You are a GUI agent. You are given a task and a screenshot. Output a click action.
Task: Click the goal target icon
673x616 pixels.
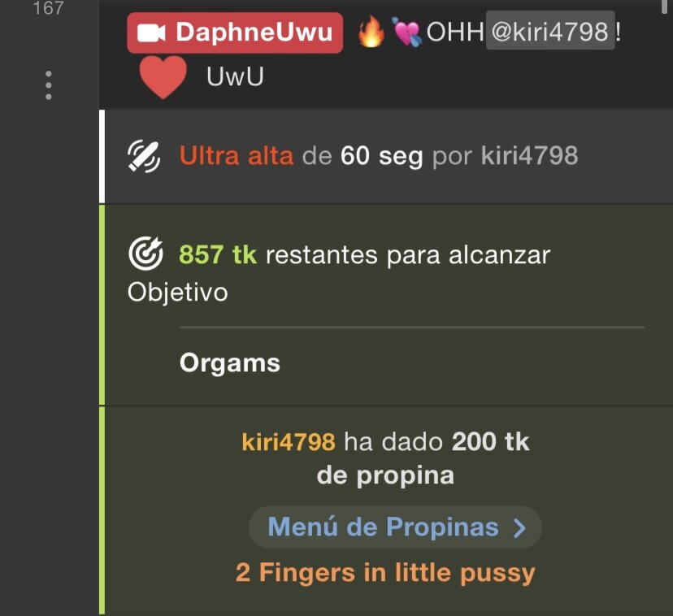point(145,254)
